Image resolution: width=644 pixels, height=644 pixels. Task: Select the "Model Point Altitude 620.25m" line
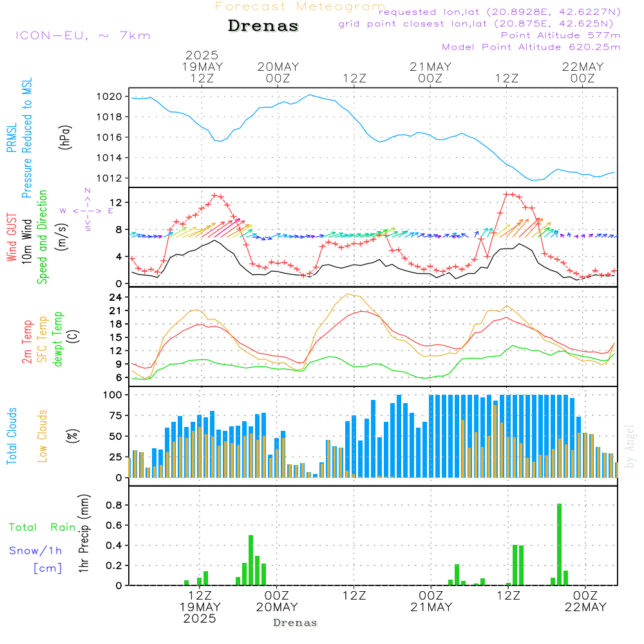point(531,47)
